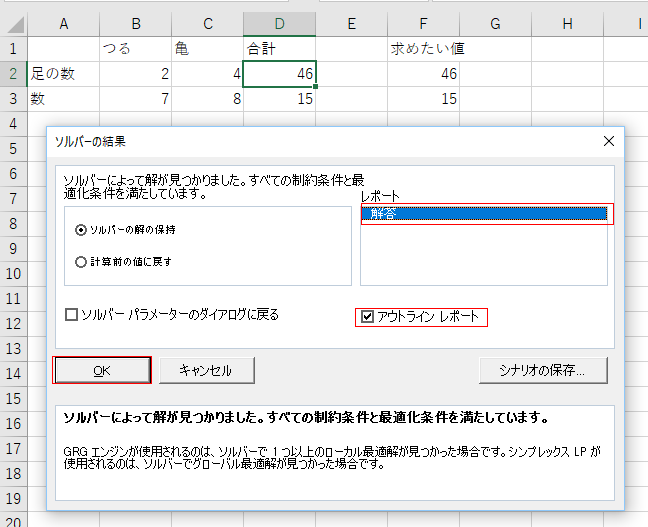Select cell B2 with value 2
Viewport: 648px width, 527px height.
click(x=135, y=74)
